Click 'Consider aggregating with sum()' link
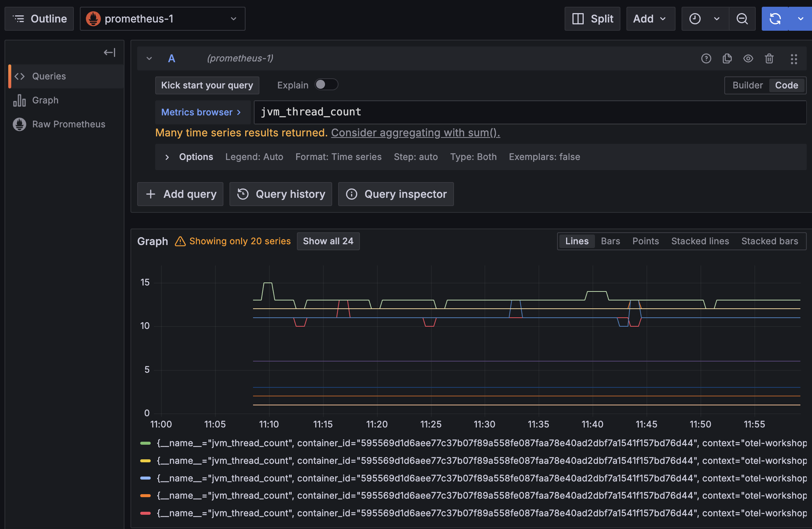 [x=415, y=133]
